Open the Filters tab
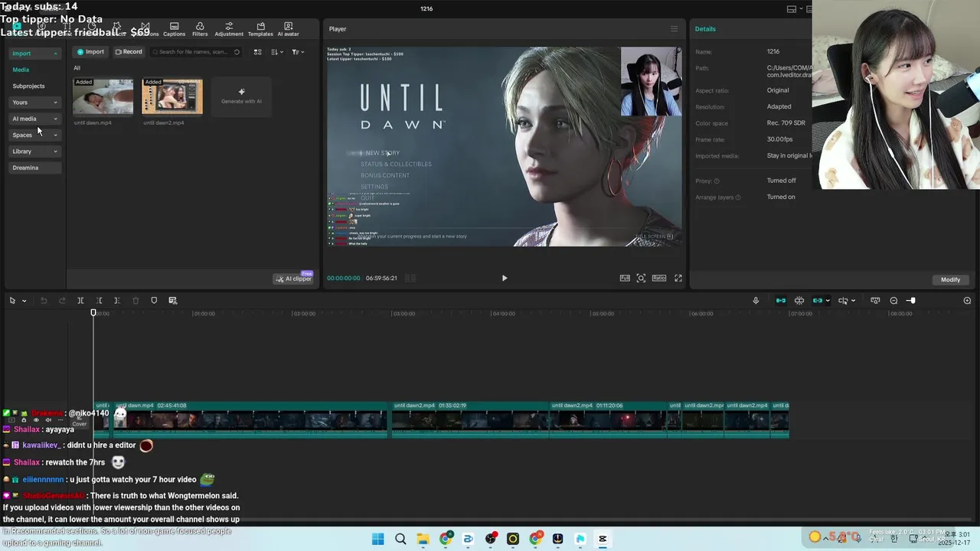The height and width of the screenshot is (551, 980). [200, 29]
